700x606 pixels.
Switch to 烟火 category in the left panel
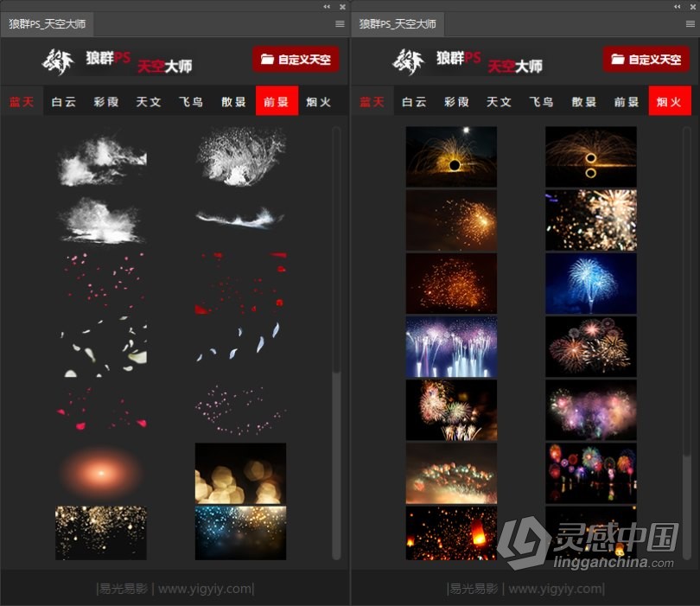pos(319,101)
